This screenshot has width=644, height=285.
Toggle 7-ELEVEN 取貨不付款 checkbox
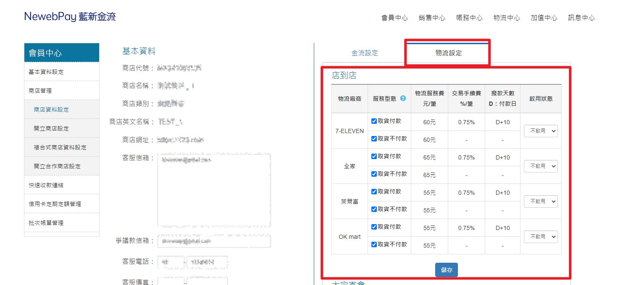click(374, 139)
